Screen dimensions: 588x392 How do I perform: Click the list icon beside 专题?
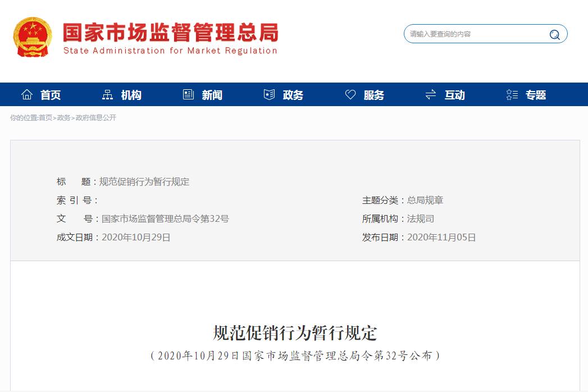click(x=512, y=94)
